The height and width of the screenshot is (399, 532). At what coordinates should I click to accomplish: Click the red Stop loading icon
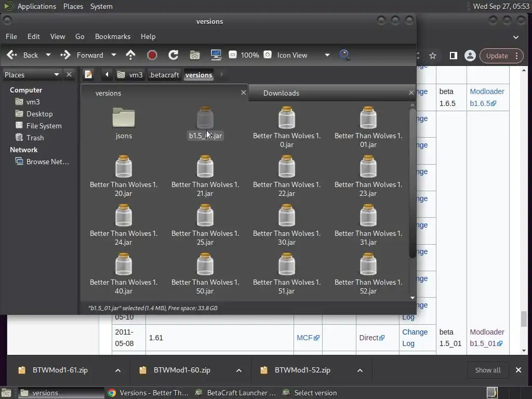(152, 55)
